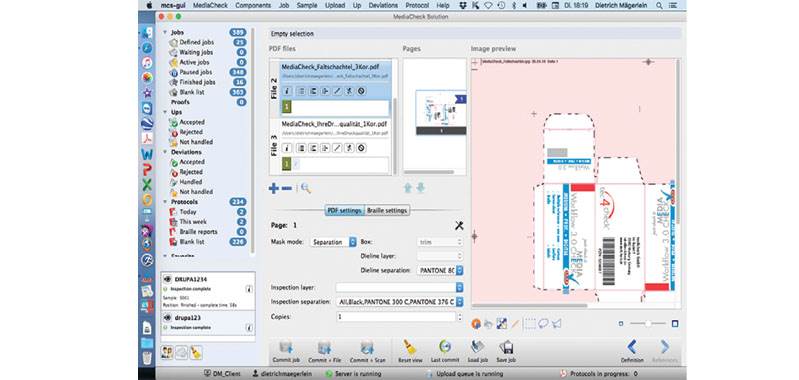Toggle eye icon on drupa123 job
The height and width of the screenshot is (380, 799).
(168, 317)
